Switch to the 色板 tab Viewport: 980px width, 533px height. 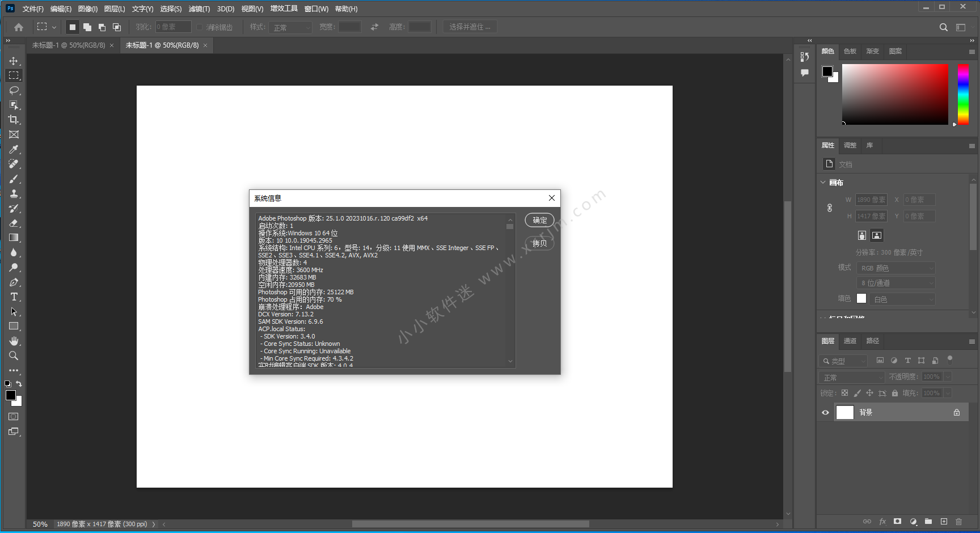click(x=850, y=51)
